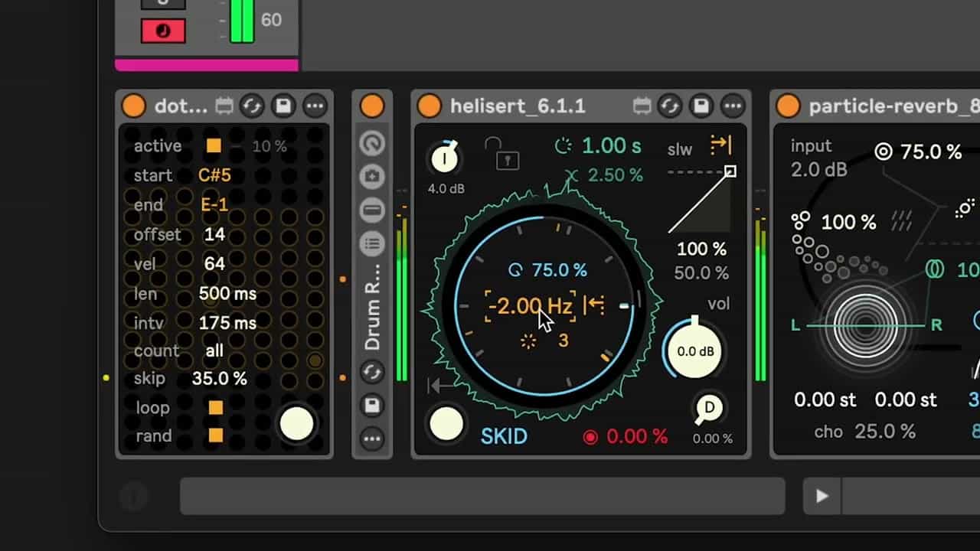Click the Drum Rack save preset icon
980x551 pixels.
point(372,406)
